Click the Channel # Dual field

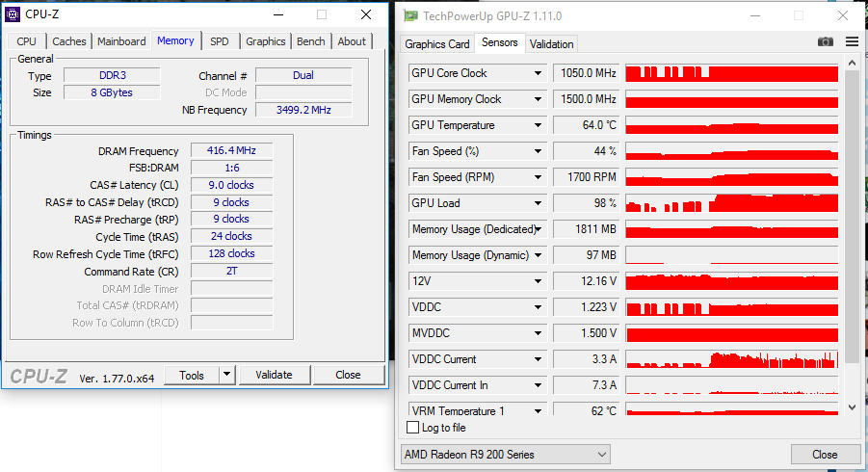point(303,75)
